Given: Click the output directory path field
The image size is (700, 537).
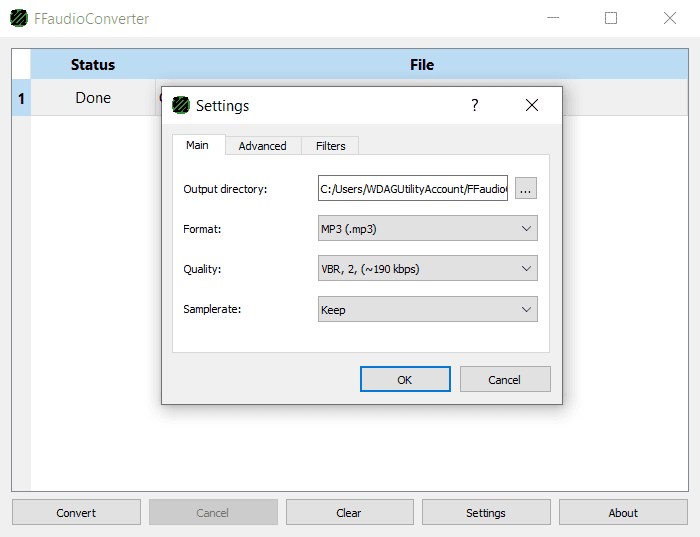Looking at the screenshot, I should [412, 188].
